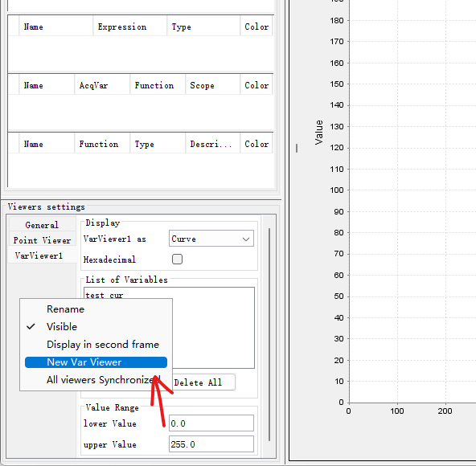Click the 100 tick on the Value axis
476x466 pixels.
337,190
